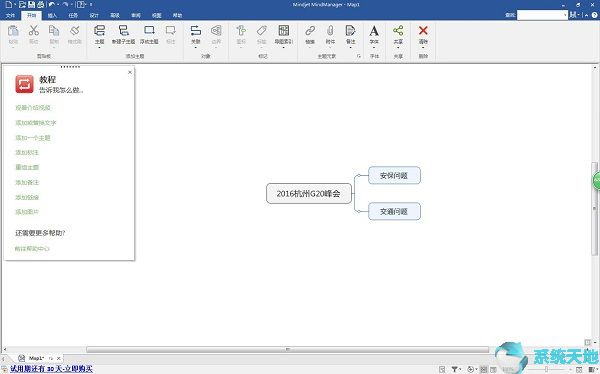Click the red tutorial panel logo icon
Image resolution: width=600 pixels, height=374 pixels.
24,84
